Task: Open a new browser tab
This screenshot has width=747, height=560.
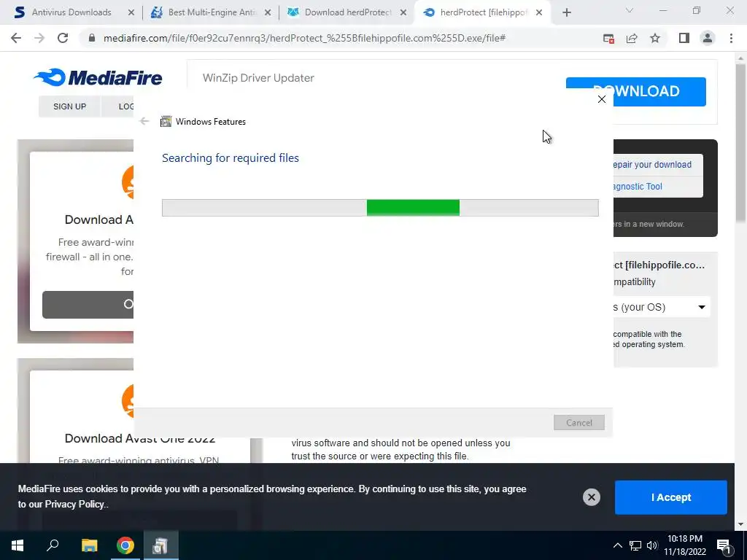Action: click(x=566, y=13)
